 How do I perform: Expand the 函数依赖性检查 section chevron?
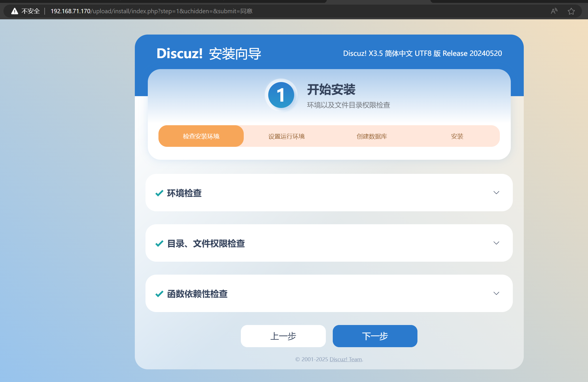(x=496, y=293)
